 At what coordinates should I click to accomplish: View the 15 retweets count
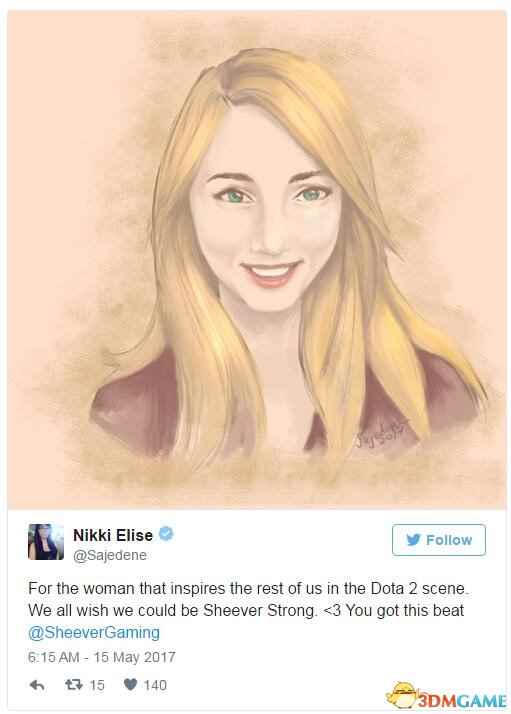97,685
